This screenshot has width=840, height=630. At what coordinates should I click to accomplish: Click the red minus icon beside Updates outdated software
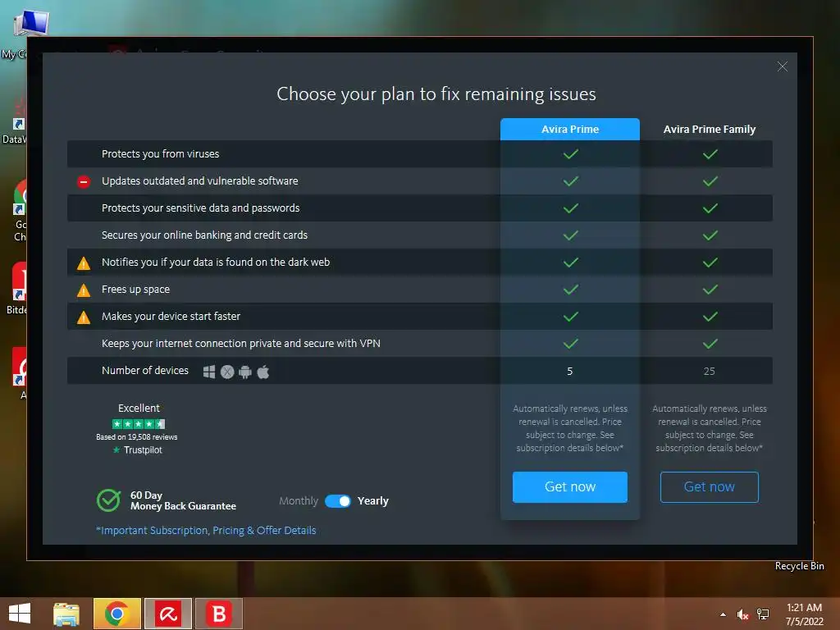[83, 181]
